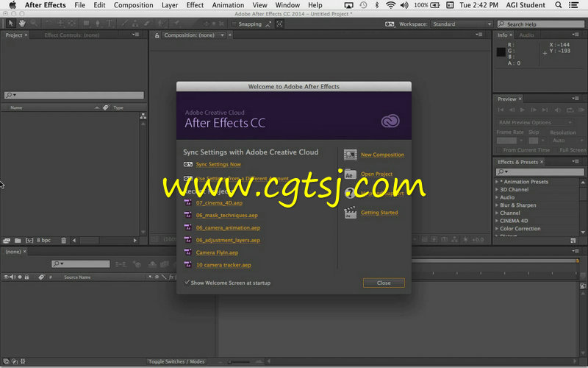The width and height of the screenshot is (588, 368).
Task: Click the Close button in Welcome dialog
Action: pos(384,283)
